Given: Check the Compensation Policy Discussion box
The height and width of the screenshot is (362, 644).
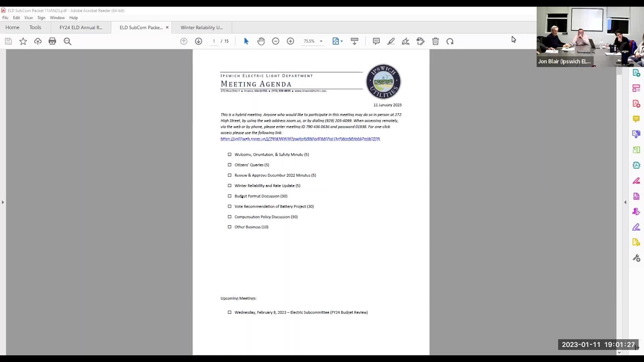Looking at the screenshot, I should click(x=229, y=217).
